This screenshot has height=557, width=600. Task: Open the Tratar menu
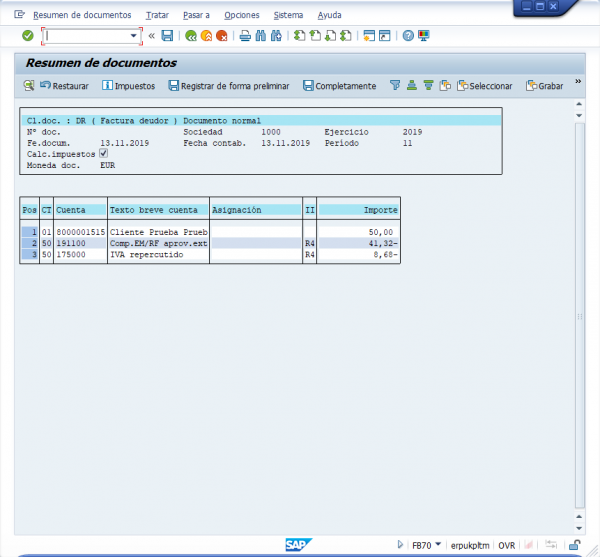(x=157, y=15)
